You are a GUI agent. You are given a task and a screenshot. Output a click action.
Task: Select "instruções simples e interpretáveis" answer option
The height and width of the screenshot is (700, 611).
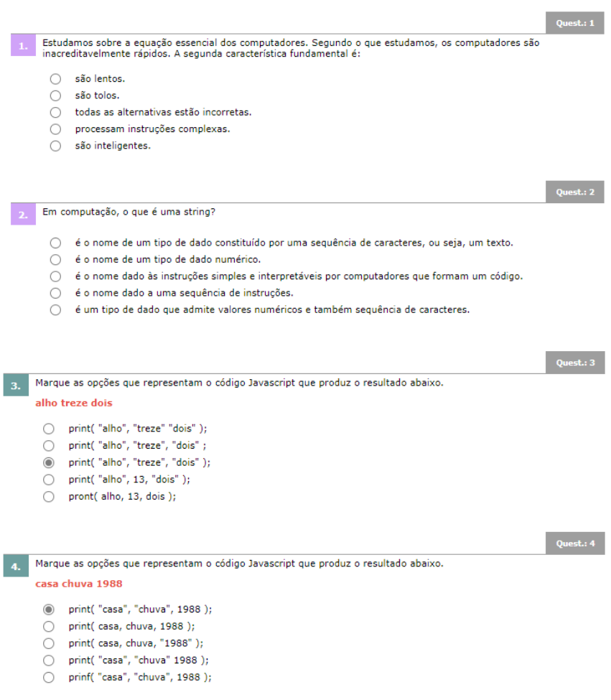pyautogui.click(x=55, y=276)
